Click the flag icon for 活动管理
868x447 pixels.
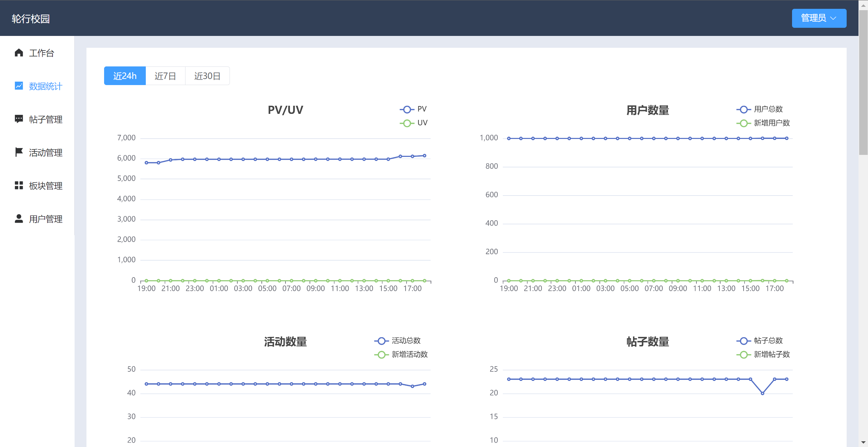click(x=19, y=152)
